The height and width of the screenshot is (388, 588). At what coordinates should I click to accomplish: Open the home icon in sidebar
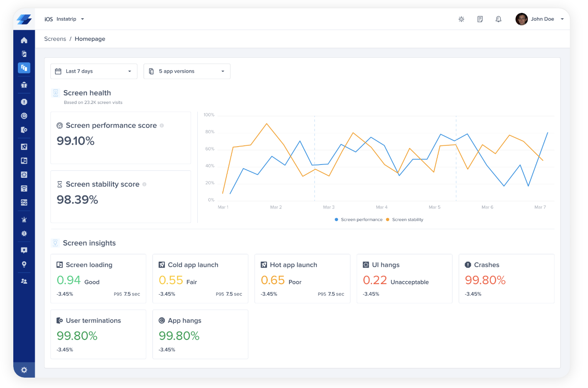click(x=24, y=40)
